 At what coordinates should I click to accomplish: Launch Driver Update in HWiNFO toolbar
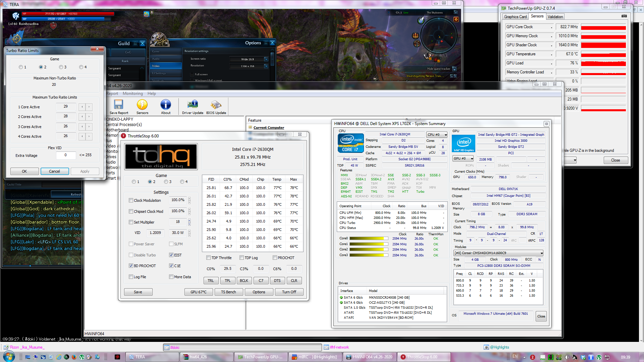coord(193,107)
